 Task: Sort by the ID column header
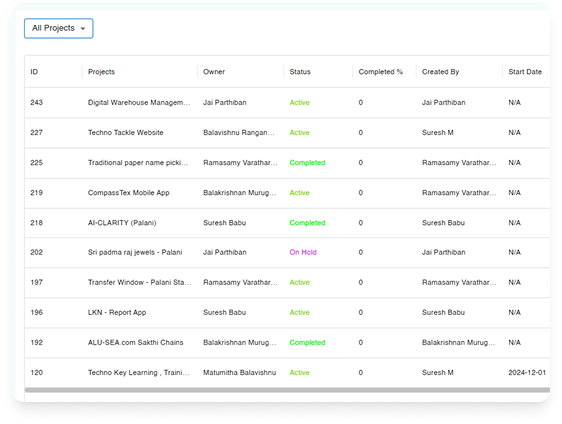[x=34, y=72]
